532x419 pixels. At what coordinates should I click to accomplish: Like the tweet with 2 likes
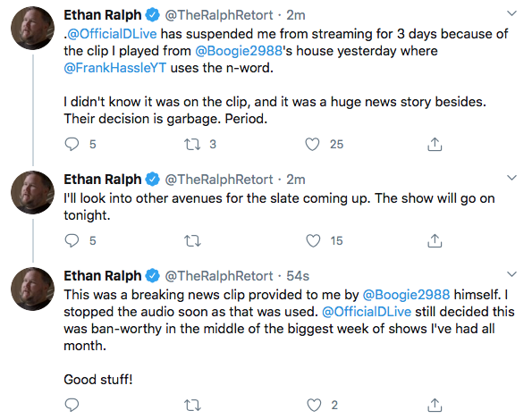[314, 406]
